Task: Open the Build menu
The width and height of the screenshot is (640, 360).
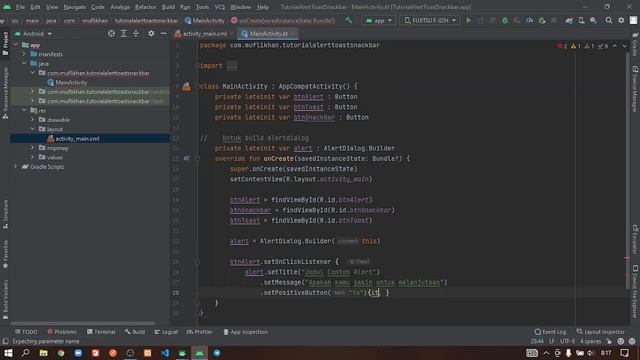Action: (x=168, y=7)
